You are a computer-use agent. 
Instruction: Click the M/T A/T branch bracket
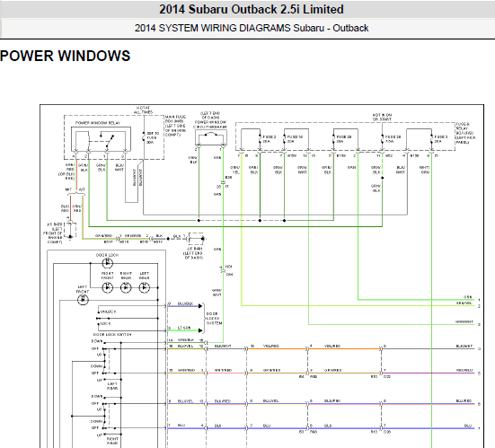coord(76,193)
